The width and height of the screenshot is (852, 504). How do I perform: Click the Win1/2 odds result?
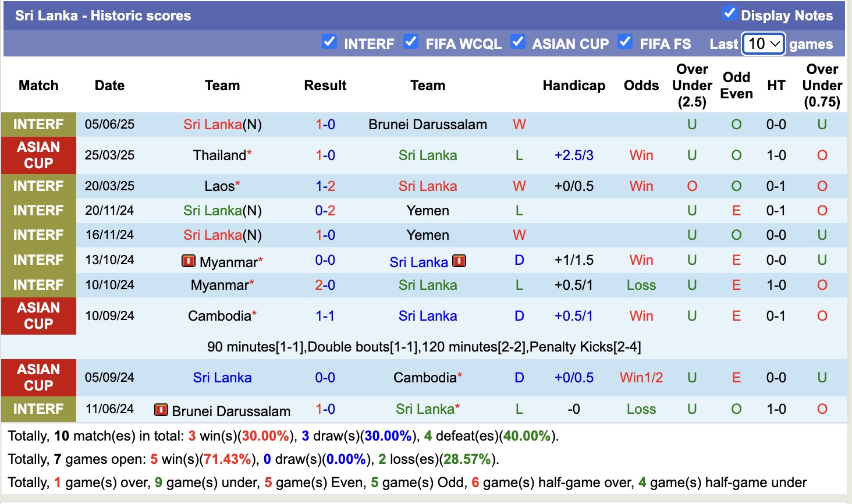coord(641,378)
